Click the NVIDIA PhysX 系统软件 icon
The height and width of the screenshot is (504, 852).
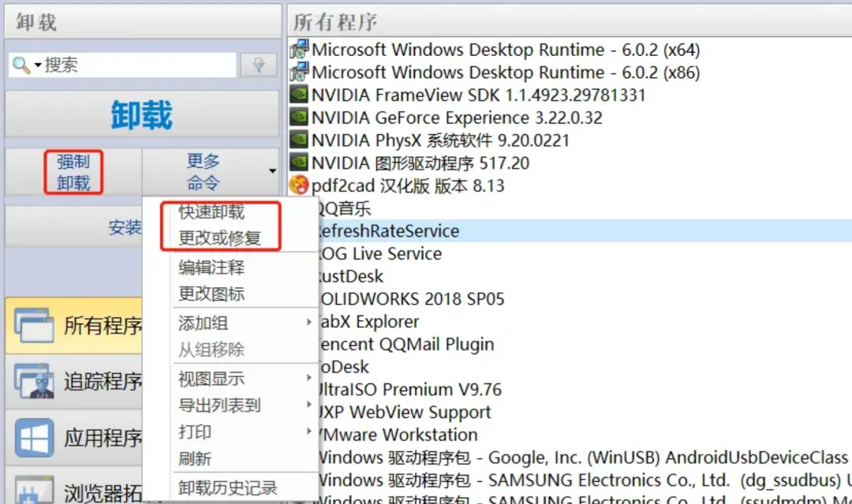tap(299, 140)
